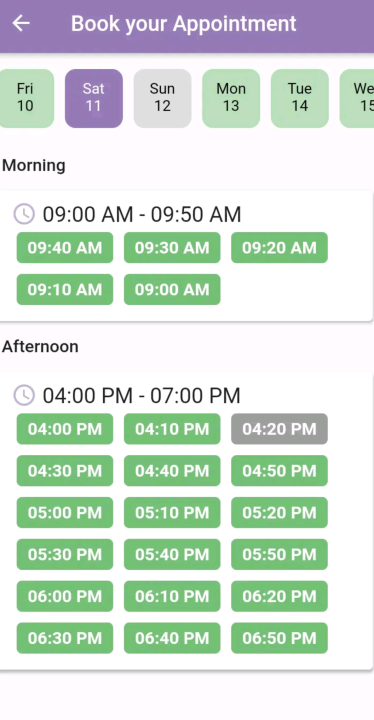
Task: Select the 04:50 PM time slot
Action: 279,471
